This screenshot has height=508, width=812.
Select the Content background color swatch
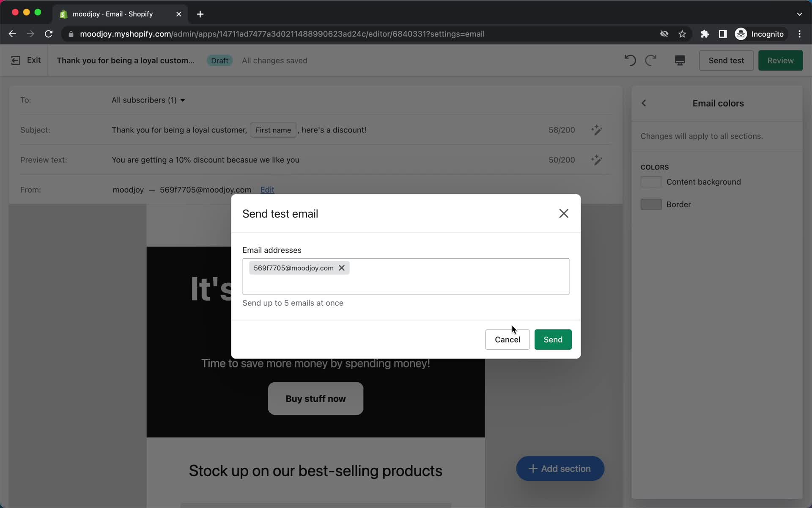coord(650,182)
